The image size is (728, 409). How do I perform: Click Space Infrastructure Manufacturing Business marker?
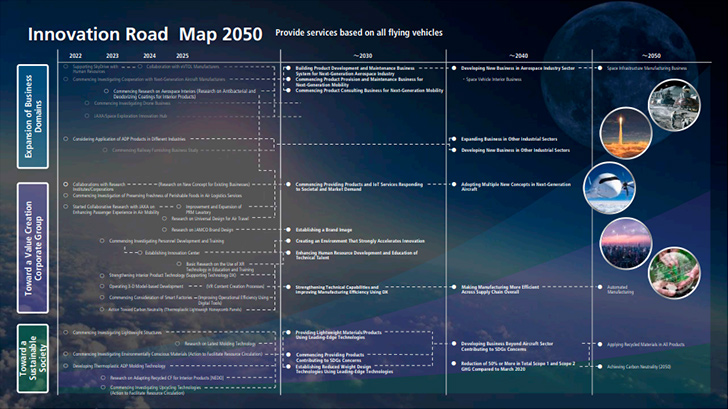point(647,68)
